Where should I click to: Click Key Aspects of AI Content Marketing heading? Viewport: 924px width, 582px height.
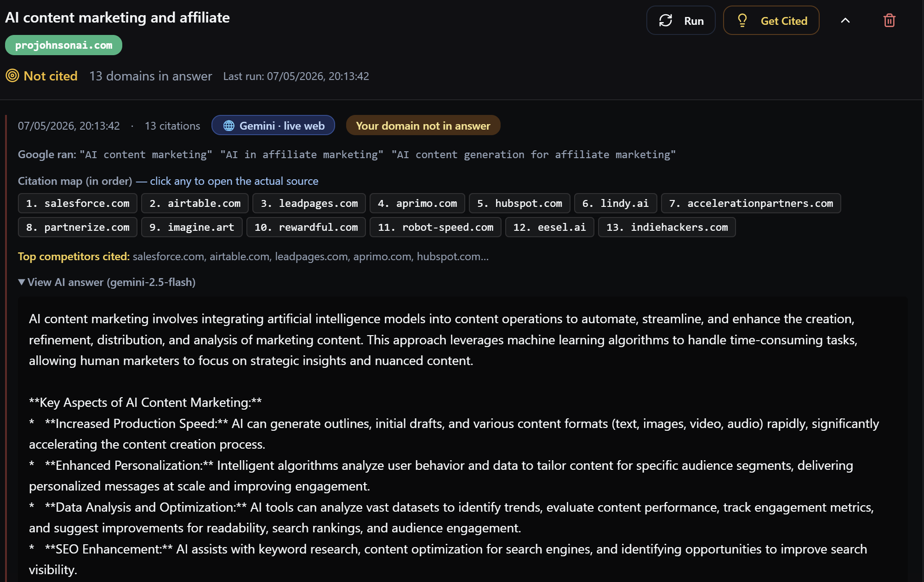coord(145,402)
